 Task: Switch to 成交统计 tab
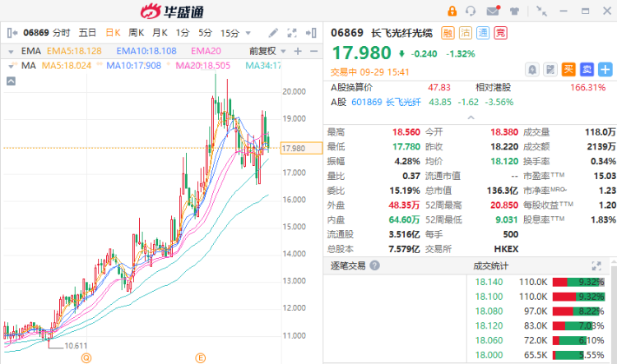pos(490,266)
